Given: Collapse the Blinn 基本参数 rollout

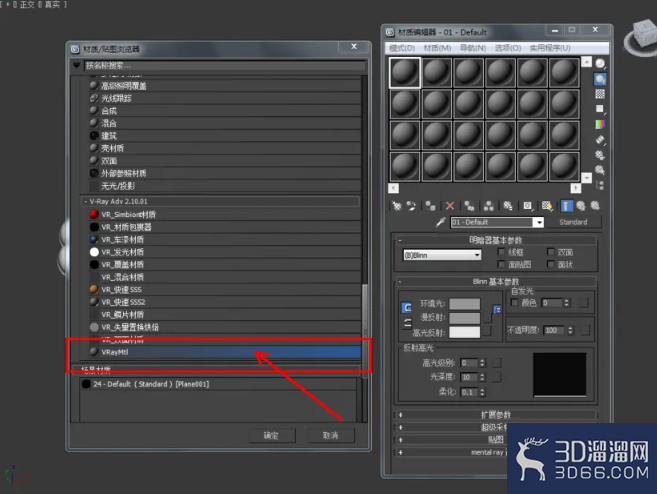Looking at the screenshot, I should click(496, 282).
